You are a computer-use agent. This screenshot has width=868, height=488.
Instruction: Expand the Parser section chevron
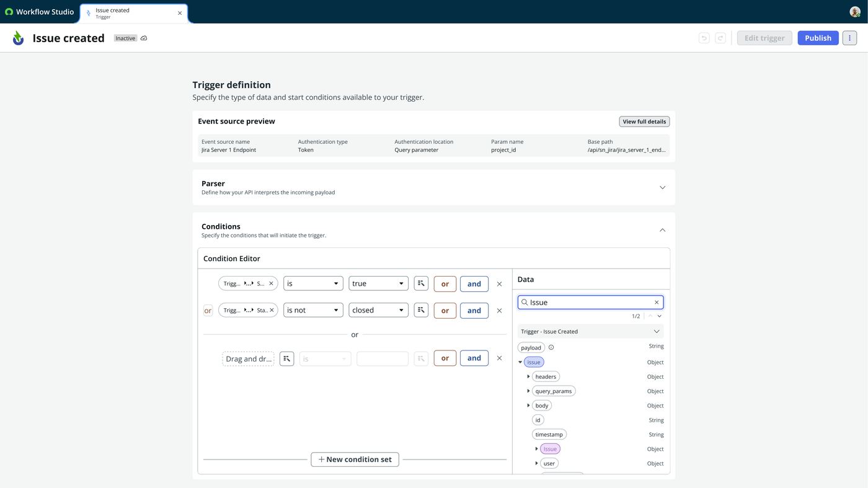coord(662,187)
